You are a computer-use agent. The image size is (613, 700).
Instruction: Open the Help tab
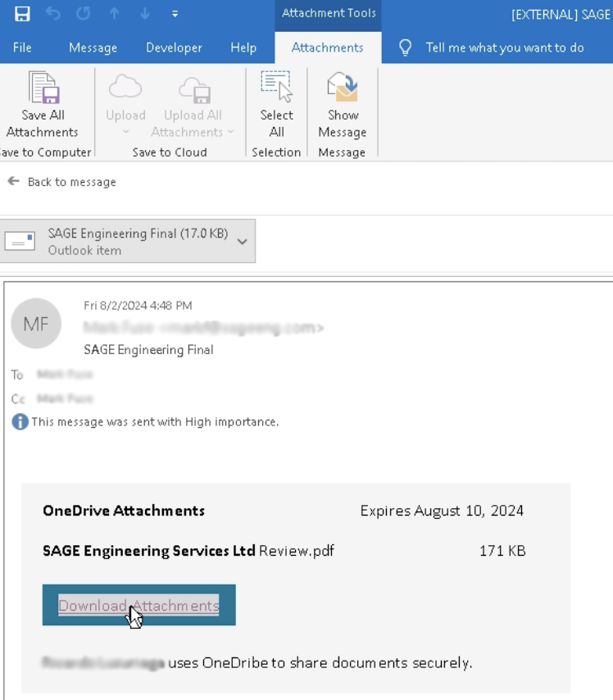[243, 48]
